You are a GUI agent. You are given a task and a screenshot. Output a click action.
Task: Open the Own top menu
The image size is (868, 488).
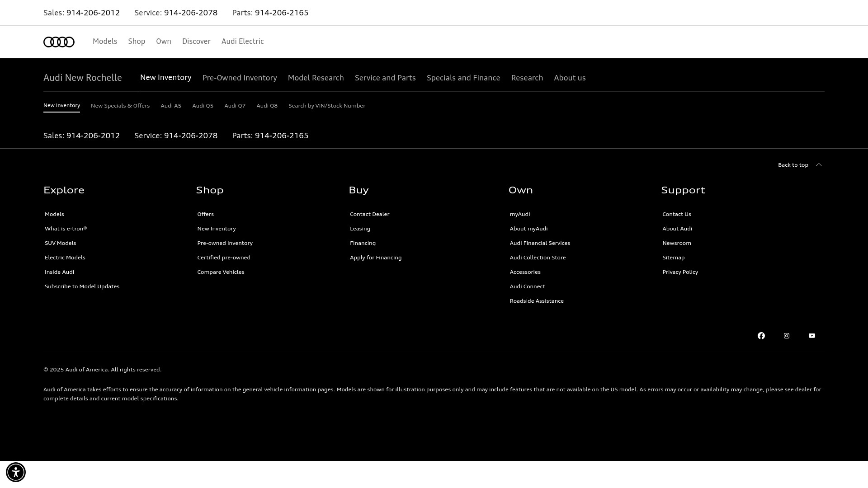tap(164, 42)
